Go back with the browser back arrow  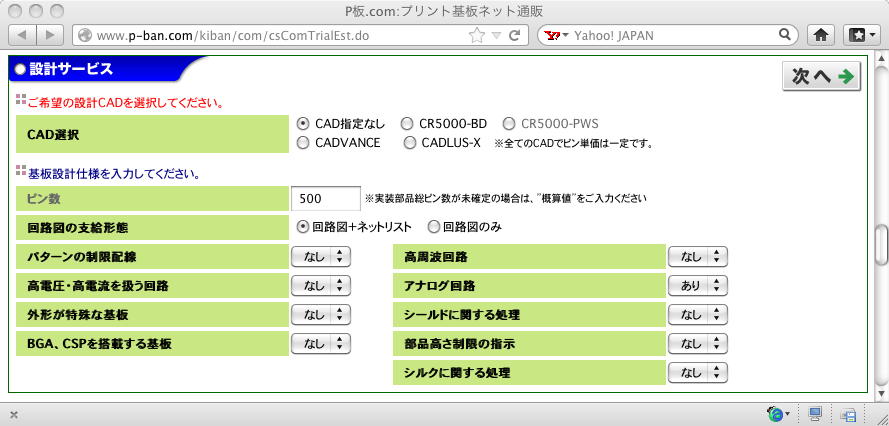point(23,35)
